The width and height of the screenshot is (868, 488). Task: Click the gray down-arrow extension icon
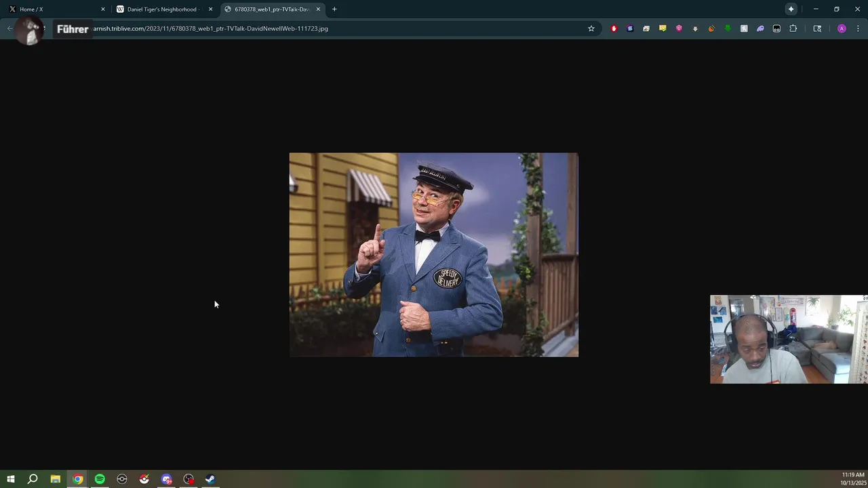(x=695, y=28)
